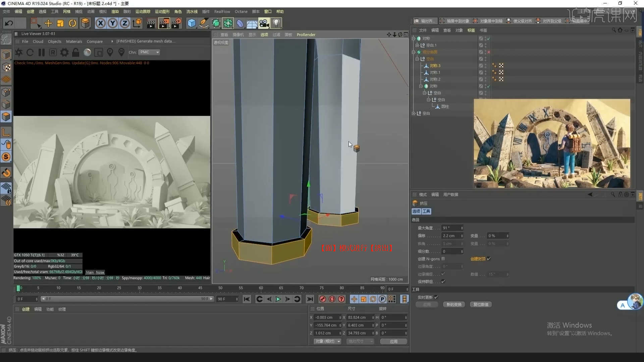This screenshot has height=362, width=644.
Task: Open the Pen spline tool
Action: (x=204, y=23)
